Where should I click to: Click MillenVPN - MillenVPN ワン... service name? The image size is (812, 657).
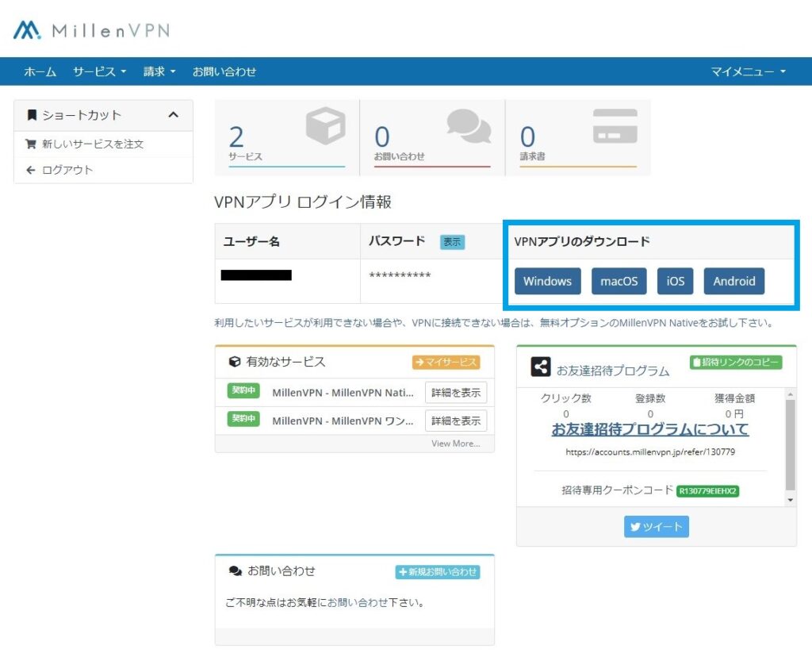343,421
